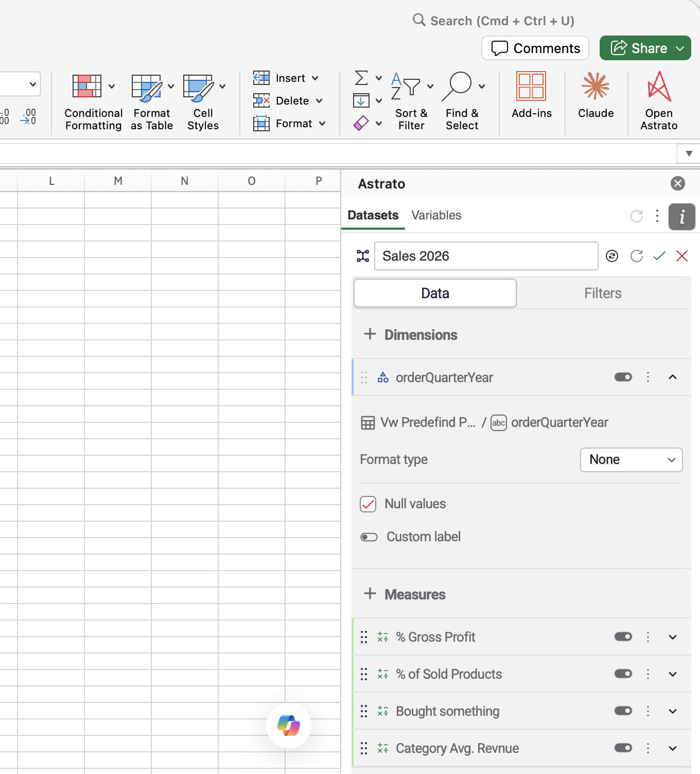Screen dimensions: 700x774
Task: Click Format as Table icon
Action: pyautogui.click(x=147, y=87)
